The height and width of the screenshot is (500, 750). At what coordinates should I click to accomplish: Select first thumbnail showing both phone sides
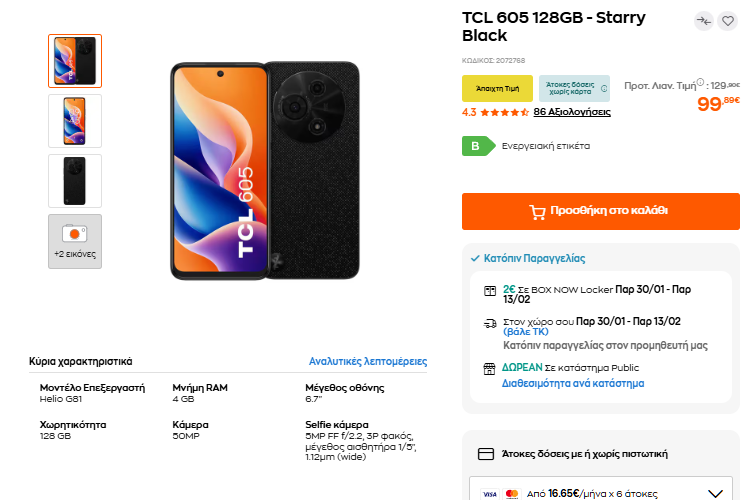[75, 61]
